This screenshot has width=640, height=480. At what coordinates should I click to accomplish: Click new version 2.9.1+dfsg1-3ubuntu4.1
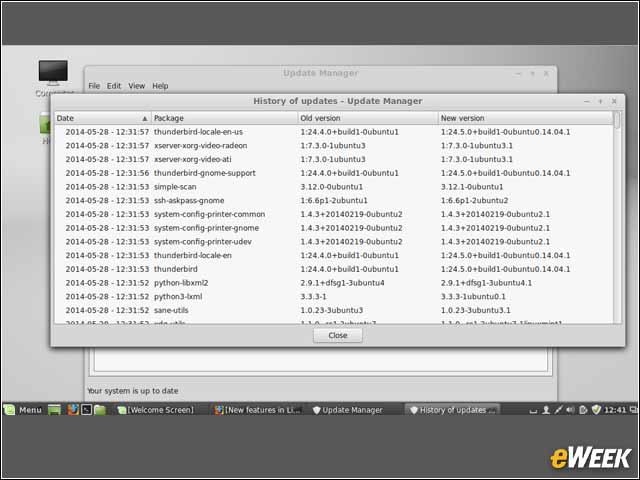[x=486, y=283]
